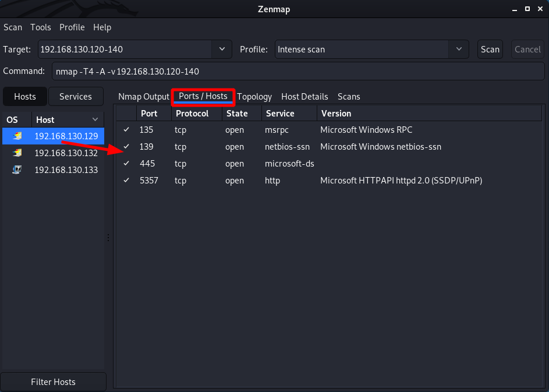
Task: Sort by the Protocol column header
Action: coord(197,114)
